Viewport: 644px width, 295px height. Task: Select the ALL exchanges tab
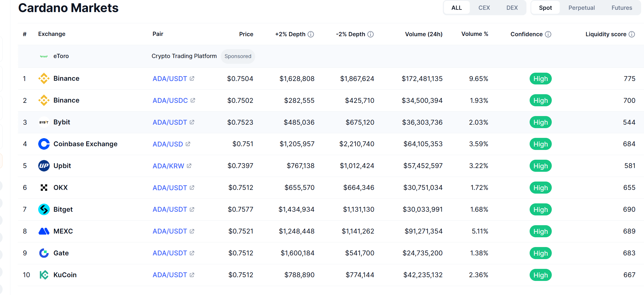click(x=457, y=8)
